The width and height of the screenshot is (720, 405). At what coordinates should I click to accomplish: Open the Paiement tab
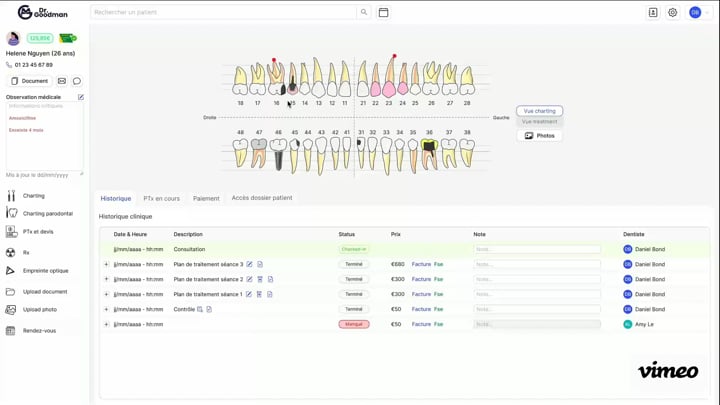pos(206,198)
